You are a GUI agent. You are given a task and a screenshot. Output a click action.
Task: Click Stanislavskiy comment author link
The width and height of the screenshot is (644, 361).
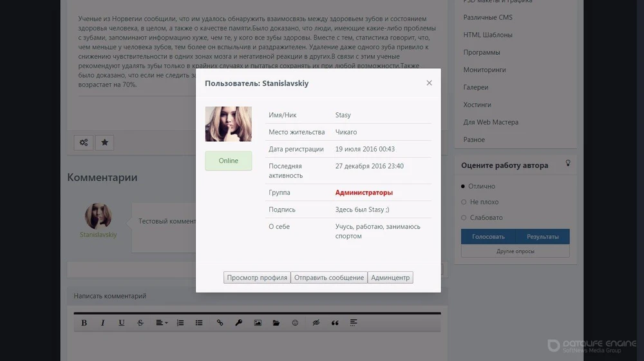(98, 235)
